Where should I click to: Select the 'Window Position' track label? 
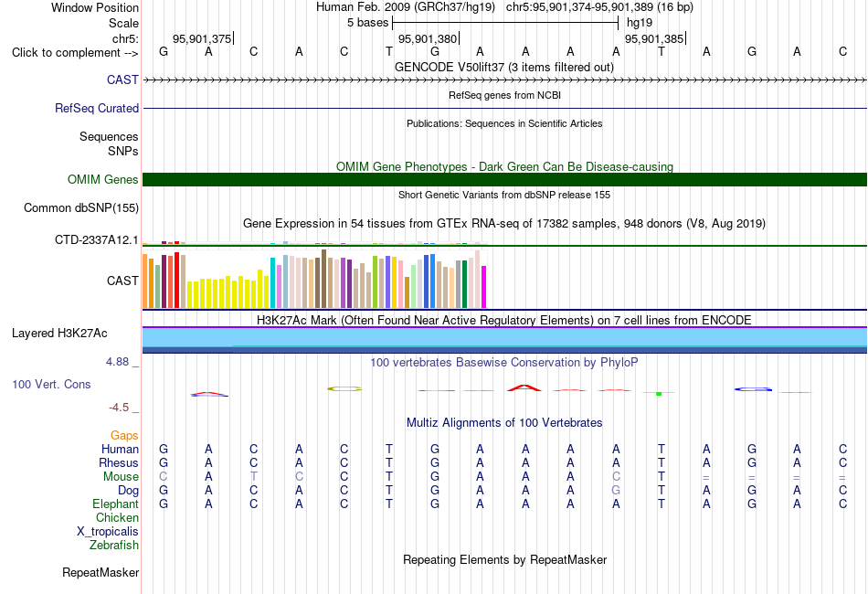point(95,7)
